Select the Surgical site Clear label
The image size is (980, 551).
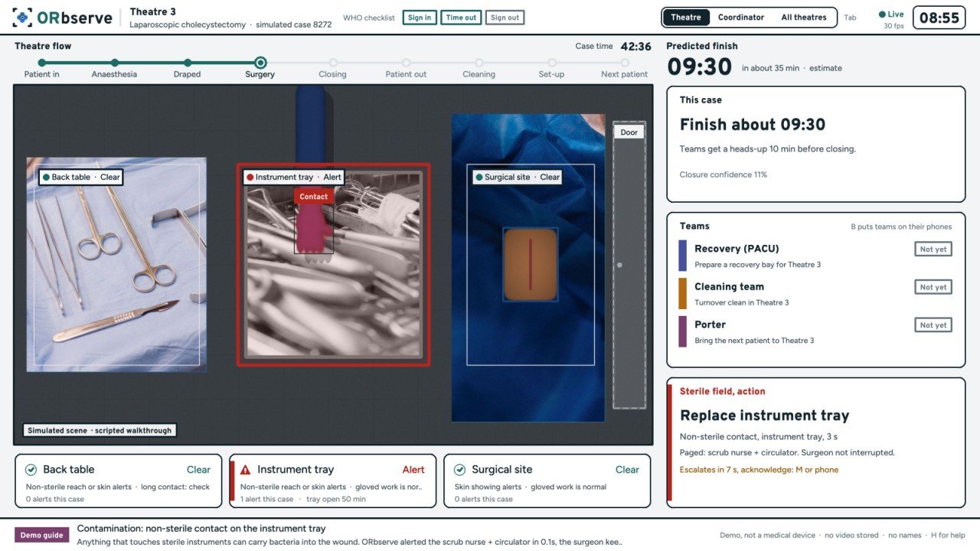(518, 177)
